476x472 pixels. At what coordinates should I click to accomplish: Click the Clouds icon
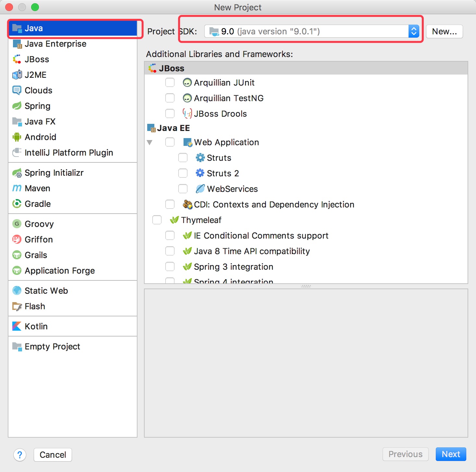[17, 90]
